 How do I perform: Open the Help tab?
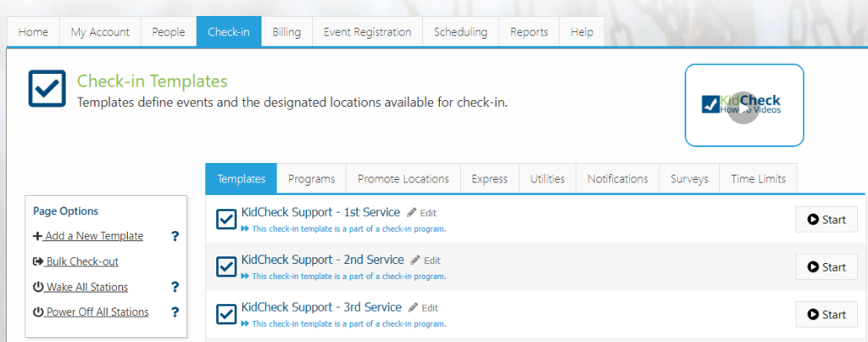pos(581,32)
